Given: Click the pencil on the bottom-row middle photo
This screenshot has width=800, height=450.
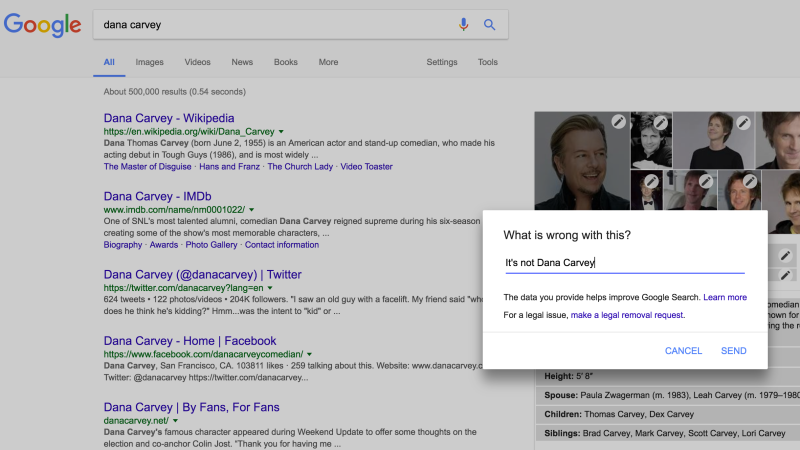Looking at the screenshot, I should pyautogui.click(x=706, y=181).
